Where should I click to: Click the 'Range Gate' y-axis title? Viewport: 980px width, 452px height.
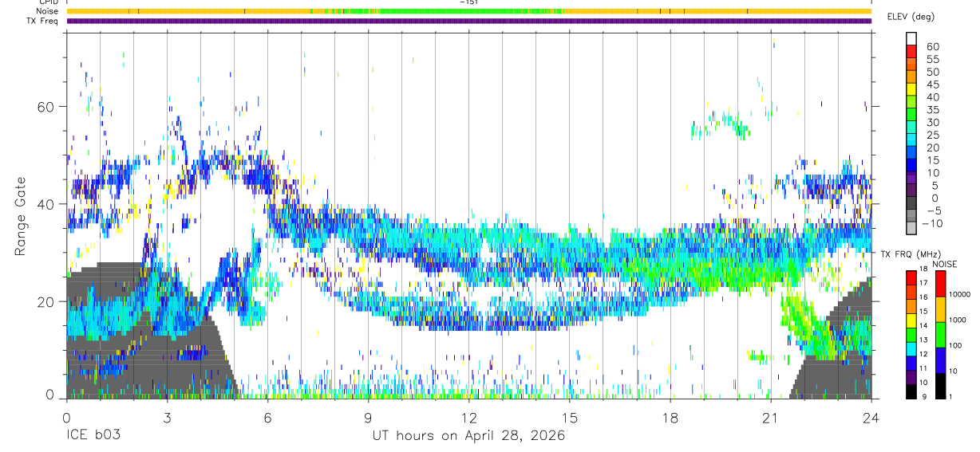[20, 216]
